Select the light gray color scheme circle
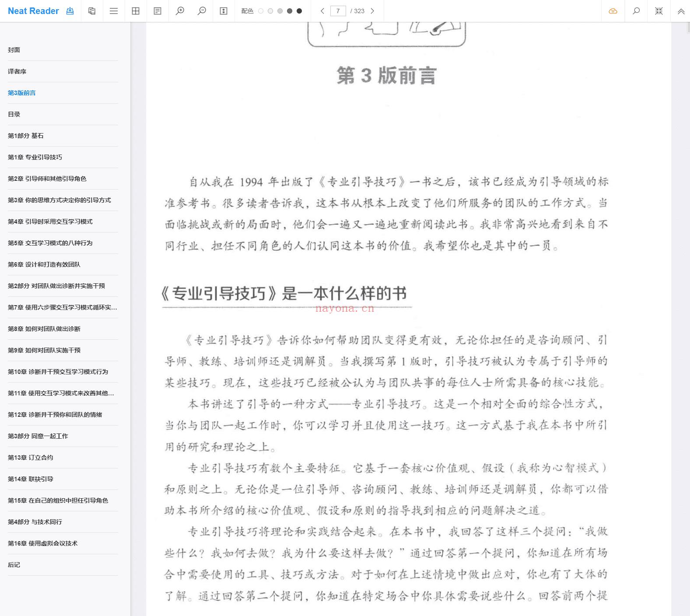The width and height of the screenshot is (690, 616). [270, 11]
